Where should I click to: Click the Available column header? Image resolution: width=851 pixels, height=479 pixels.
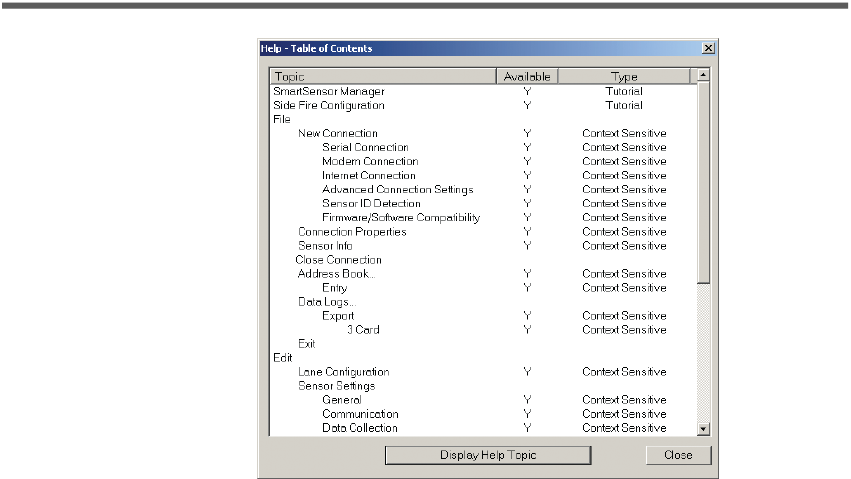527,76
